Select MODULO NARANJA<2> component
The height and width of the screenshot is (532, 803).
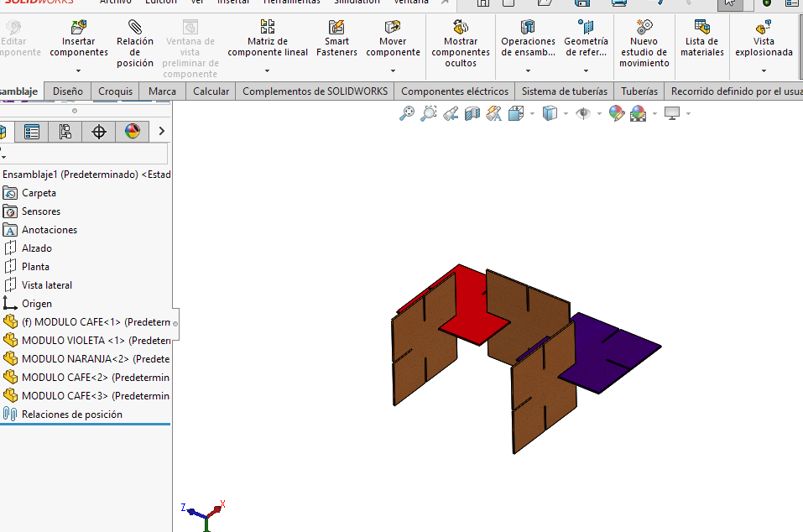86,359
